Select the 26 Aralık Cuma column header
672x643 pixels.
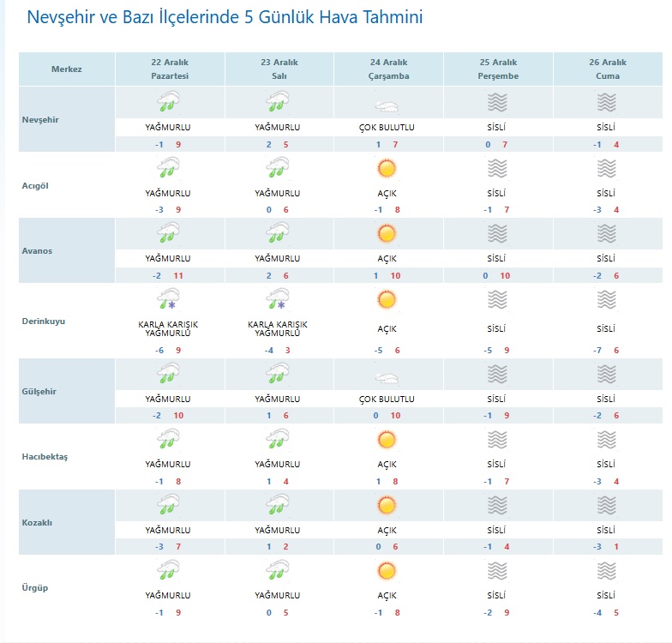click(607, 69)
